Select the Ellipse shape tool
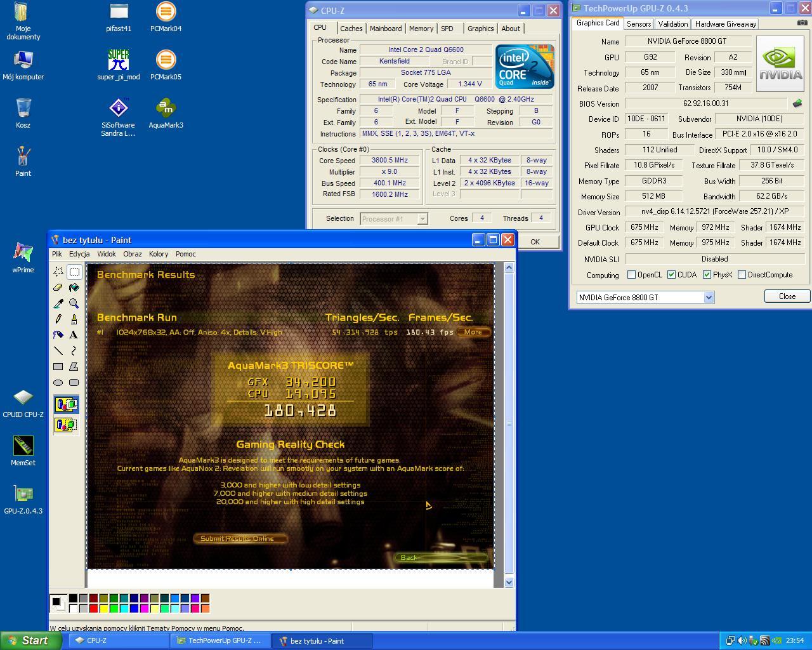 [x=58, y=382]
